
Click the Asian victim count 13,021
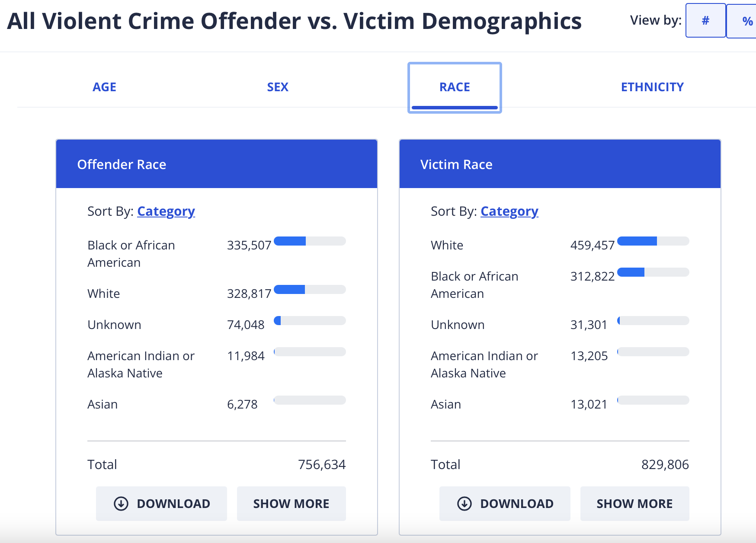click(x=589, y=405)
